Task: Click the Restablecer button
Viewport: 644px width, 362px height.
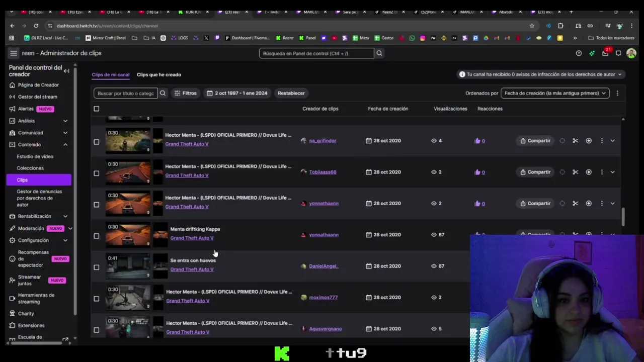Action: point(291,93)
